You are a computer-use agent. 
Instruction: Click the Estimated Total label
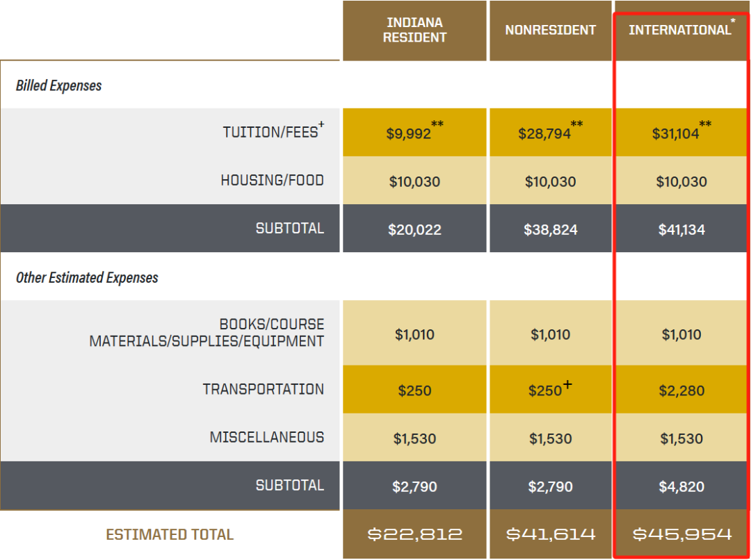(x=170, y=534)
